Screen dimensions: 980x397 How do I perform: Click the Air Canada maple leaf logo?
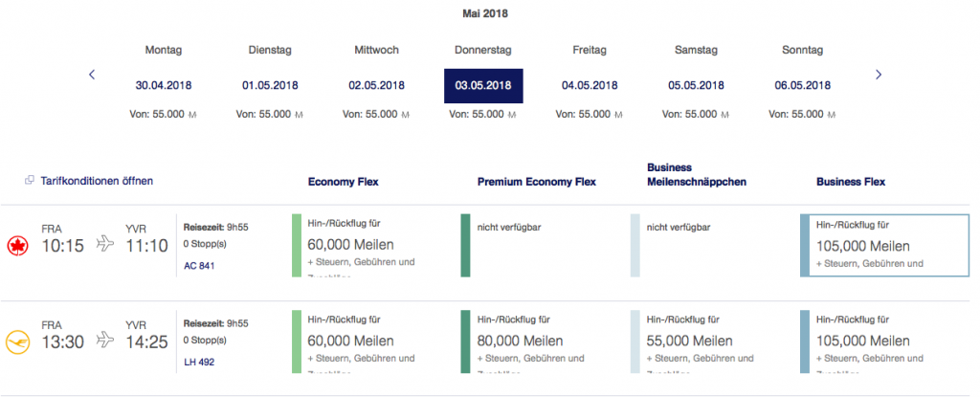click(15, 246)
